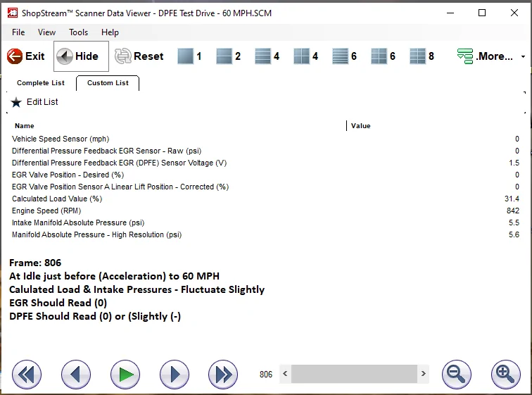Select the single graph layout 1
The width and height of the screenshot is (532, 395).
click(190, 56)
